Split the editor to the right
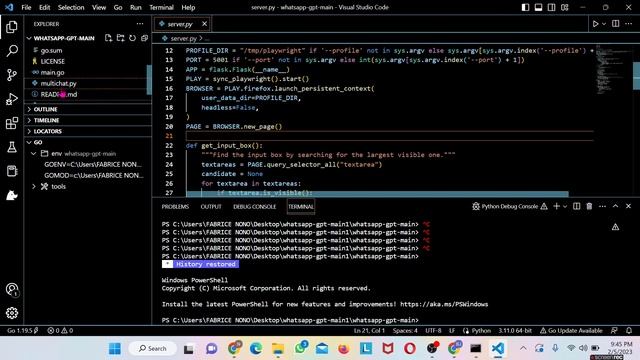640x360 pixels. pos(616,24)
